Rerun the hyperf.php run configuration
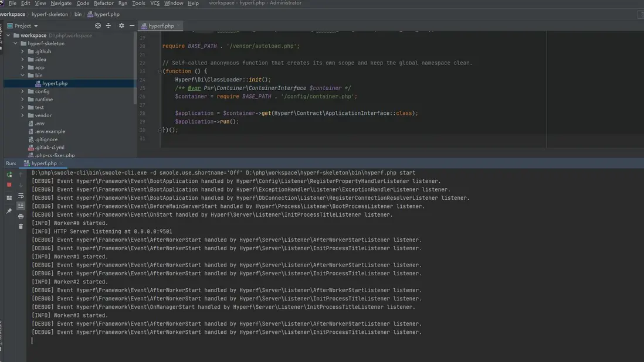 [9, 175]
